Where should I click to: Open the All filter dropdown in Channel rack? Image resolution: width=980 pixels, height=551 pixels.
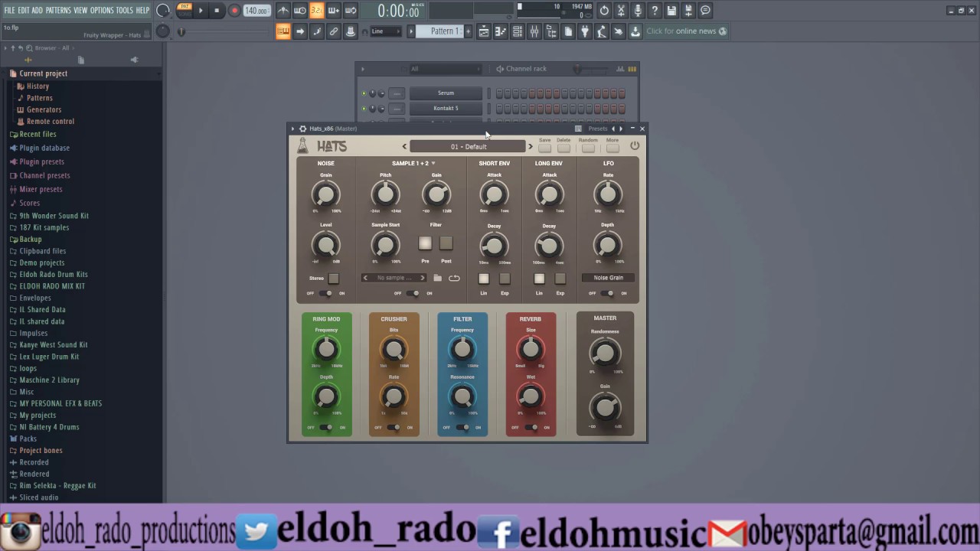(x=446, y=69)
